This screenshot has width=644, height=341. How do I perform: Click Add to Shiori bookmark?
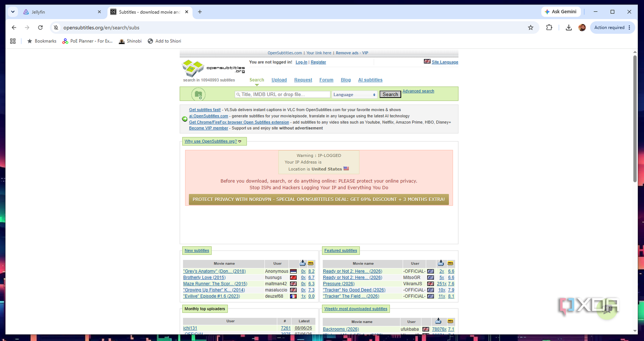[164, 41]
